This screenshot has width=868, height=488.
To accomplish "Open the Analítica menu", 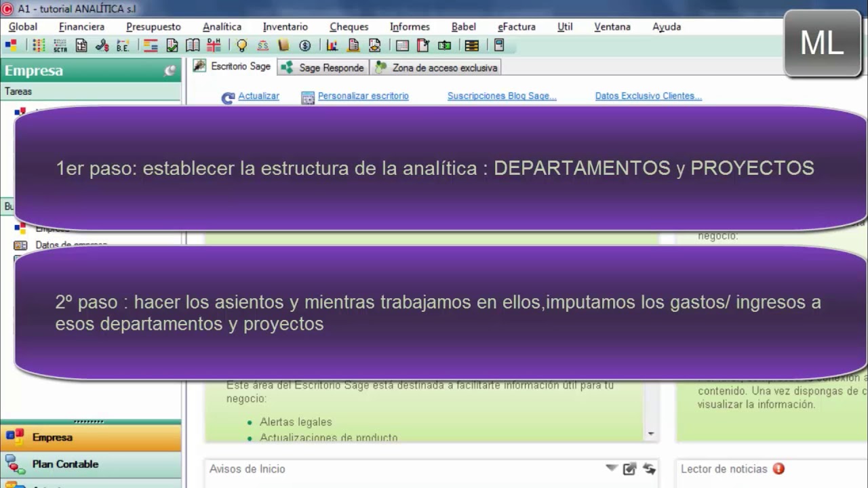I will [222, 26].
